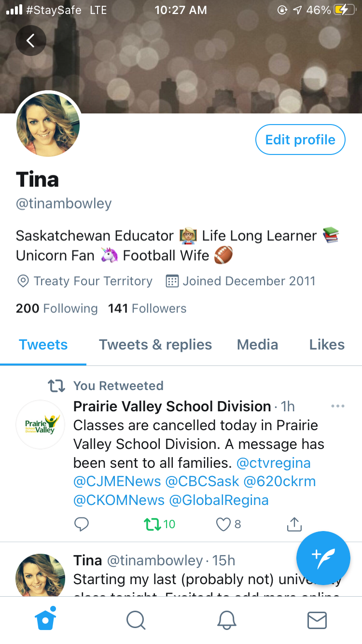The image size is (362, 644).
Task: Share the Prairie Valley tweet
Action: coord(294,524)
